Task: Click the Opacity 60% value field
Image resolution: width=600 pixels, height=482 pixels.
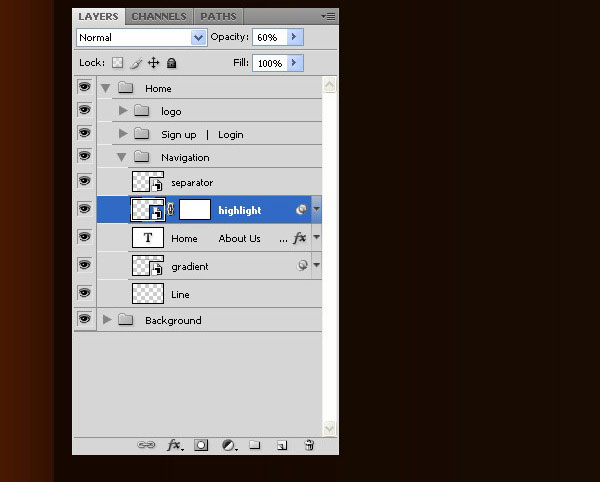Action: click(270, 37)
